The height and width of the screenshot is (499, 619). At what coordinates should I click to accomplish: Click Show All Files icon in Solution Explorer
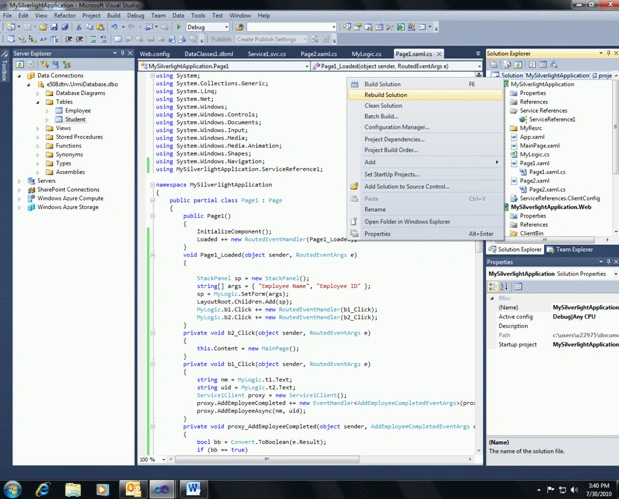pos(508,64)
